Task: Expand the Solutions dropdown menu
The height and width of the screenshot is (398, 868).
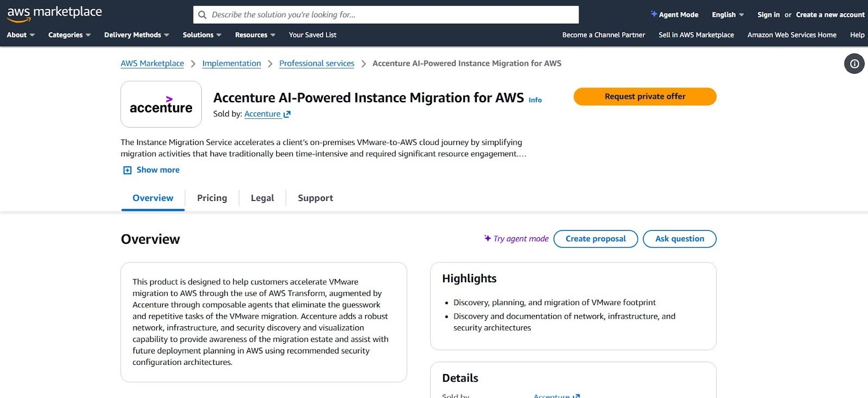Action: tap(202, 35)
